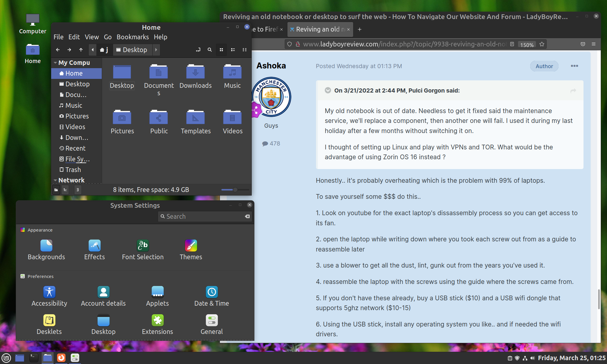The width and height of the screenshot is (607, 364).
Task: Select the Music folder icon in Home window
Action: click(x=232, y=77)
